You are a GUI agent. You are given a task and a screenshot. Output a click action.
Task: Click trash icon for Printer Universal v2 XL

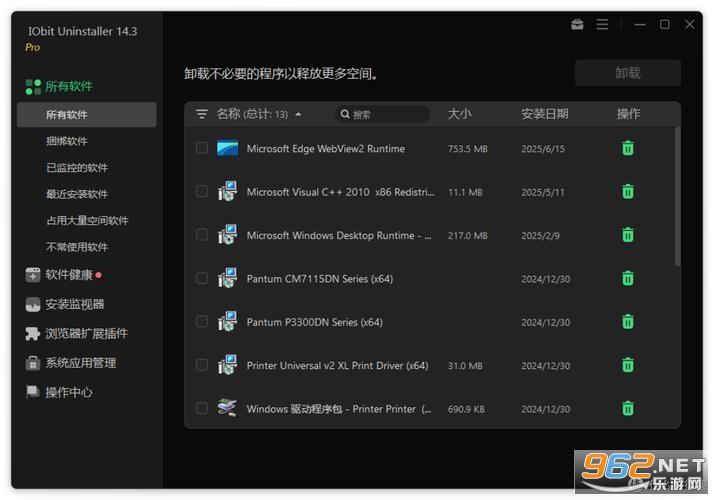coord(627,365)
